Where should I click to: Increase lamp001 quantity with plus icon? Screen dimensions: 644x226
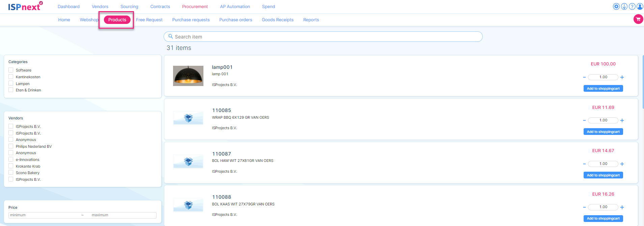click(x=622, y=77)
